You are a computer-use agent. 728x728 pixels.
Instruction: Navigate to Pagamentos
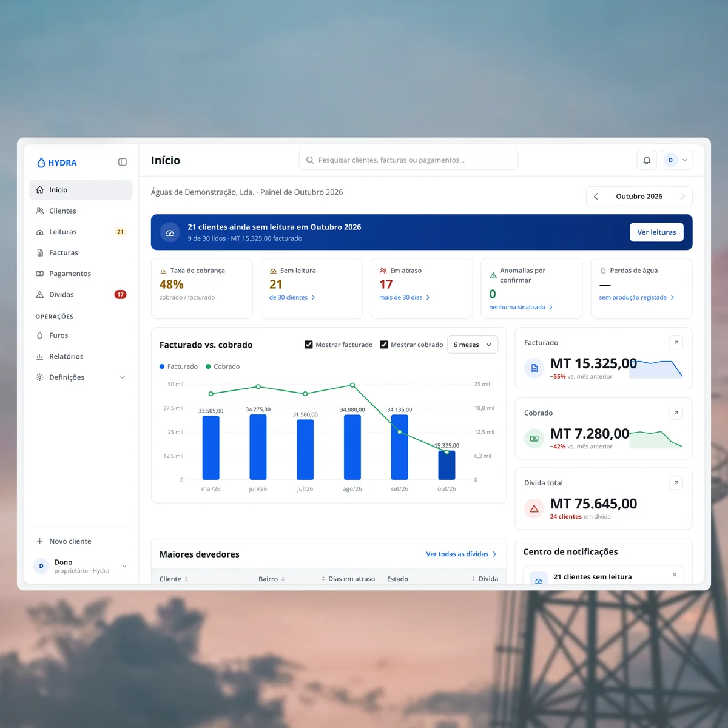click(x=81, y=274)
